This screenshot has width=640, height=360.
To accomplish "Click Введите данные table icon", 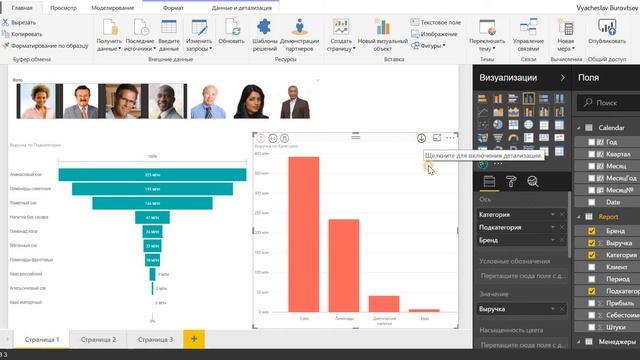I will tap(169, 27).
